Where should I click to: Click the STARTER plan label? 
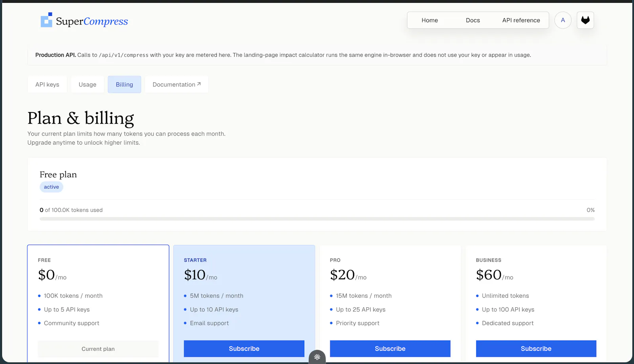point(195,260)
